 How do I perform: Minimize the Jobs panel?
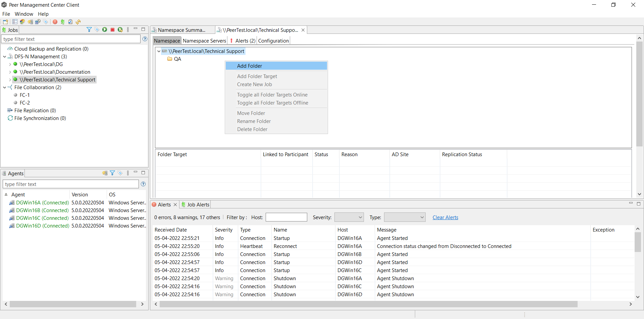click(136, 29)
